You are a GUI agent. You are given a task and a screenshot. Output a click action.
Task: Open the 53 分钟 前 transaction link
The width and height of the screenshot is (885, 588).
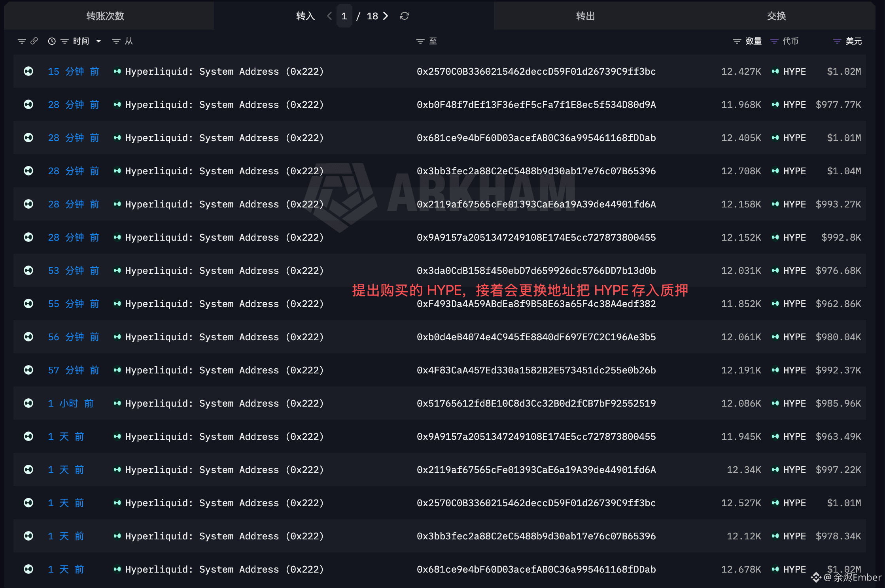pyautogui.click(x=74, y=270)
